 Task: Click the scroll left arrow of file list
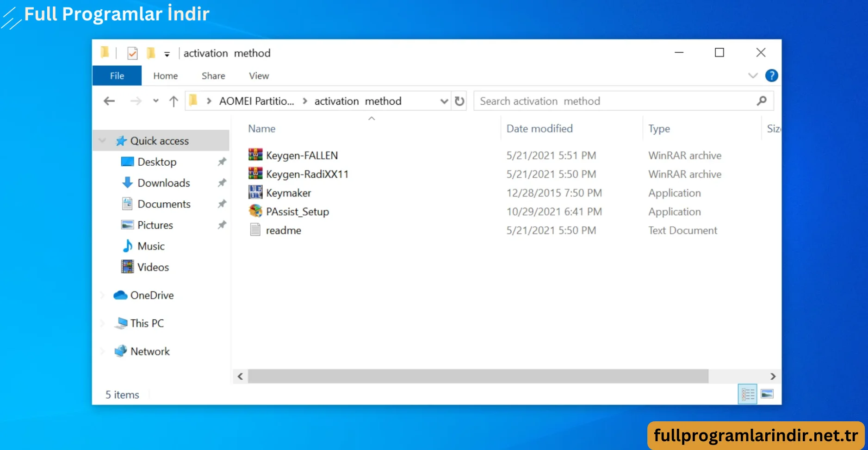click(x=240, y=376)
